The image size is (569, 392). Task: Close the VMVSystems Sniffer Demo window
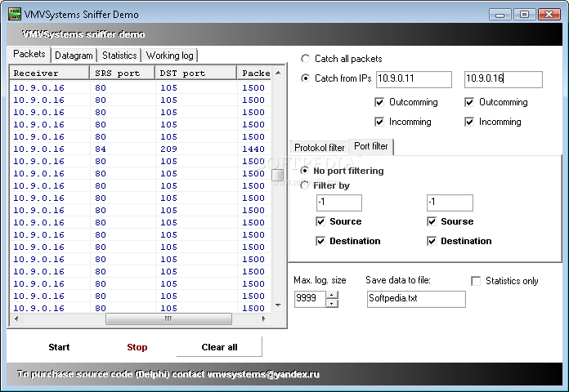point(549,15)
